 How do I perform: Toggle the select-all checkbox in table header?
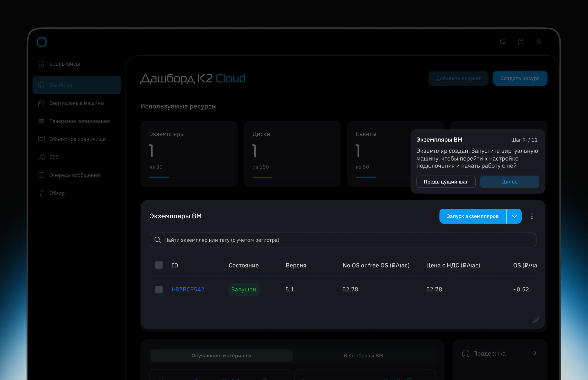click(159, 265)
